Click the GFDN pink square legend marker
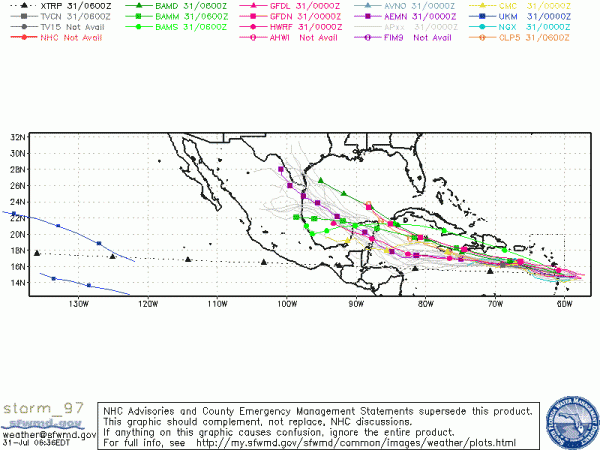The width and height of the screenshot is (600, 450). (253, 16)
